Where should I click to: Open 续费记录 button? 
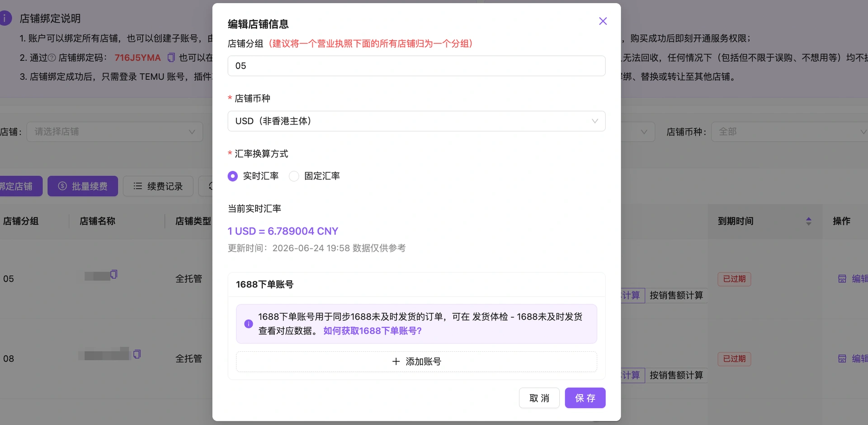[x=158, y=186]
